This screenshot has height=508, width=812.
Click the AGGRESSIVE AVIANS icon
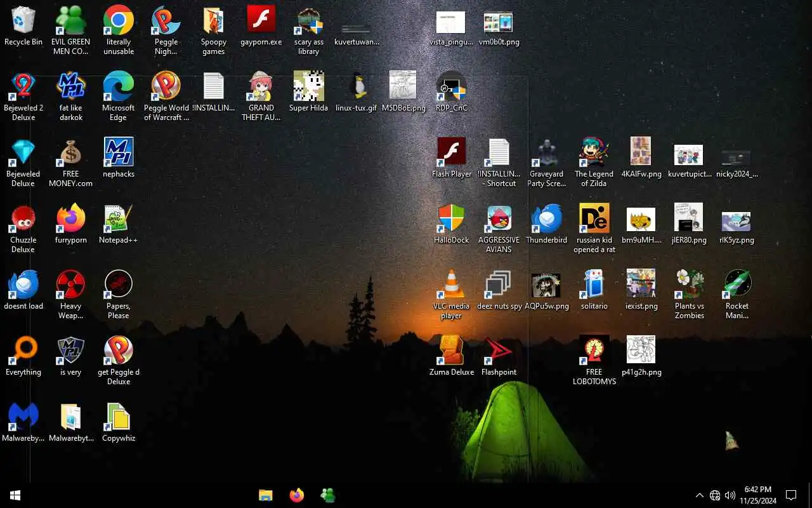499,218
